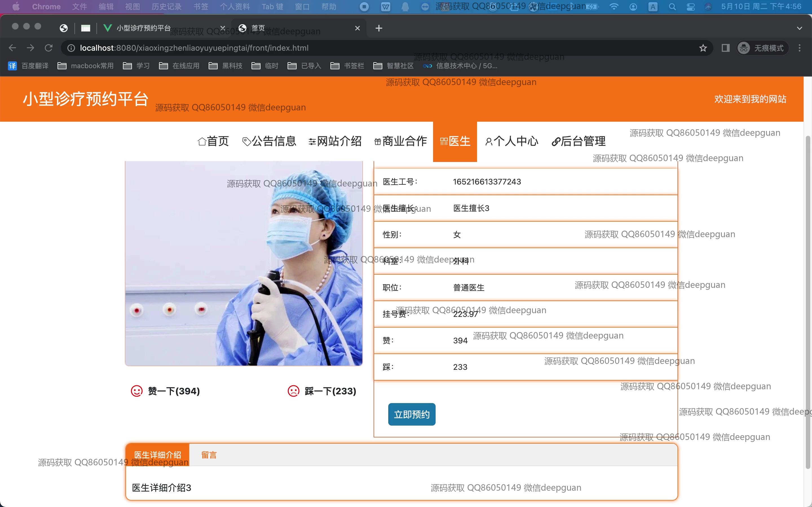Open the macbook常用 bookmarks folder
This screenshot has height=507, width=812.
[85, 66]
